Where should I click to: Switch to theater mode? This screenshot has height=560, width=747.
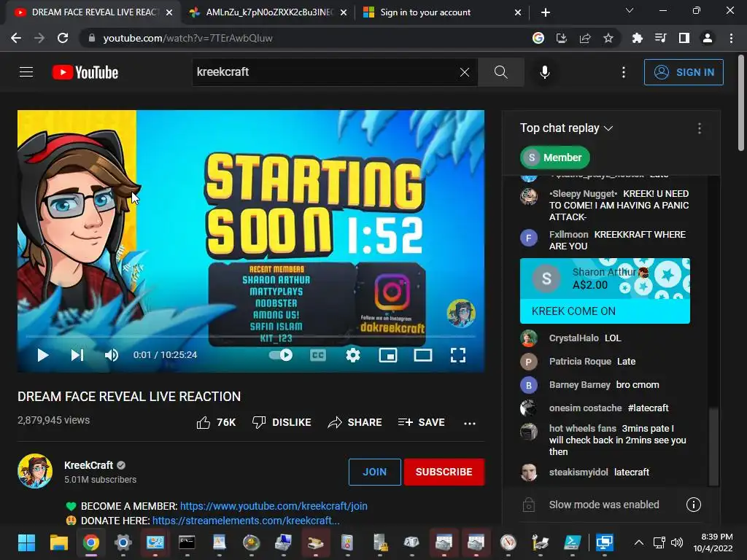point(423,355)
